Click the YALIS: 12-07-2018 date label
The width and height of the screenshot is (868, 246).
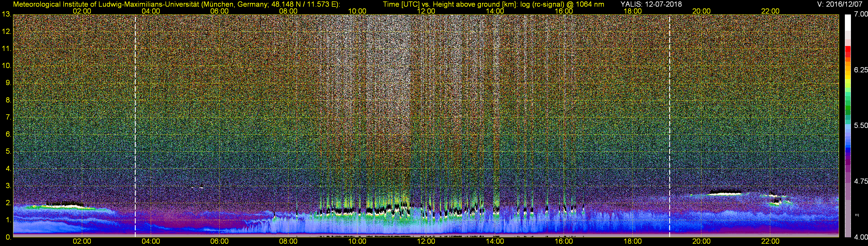651,4
